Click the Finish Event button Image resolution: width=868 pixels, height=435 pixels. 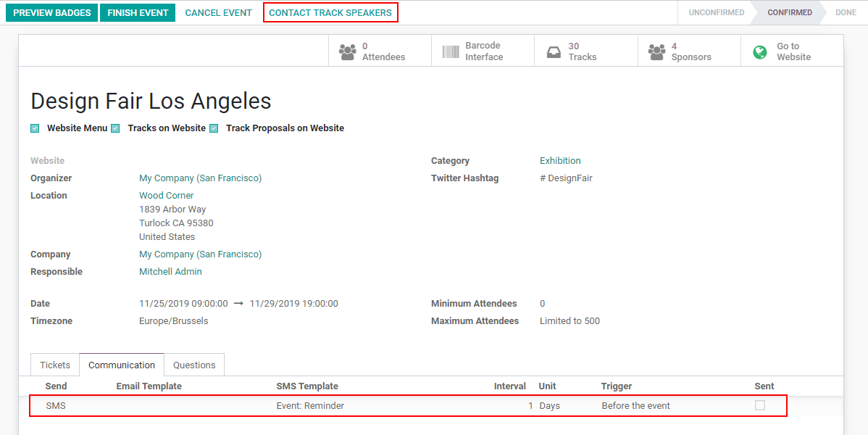[x=138, y=12]
